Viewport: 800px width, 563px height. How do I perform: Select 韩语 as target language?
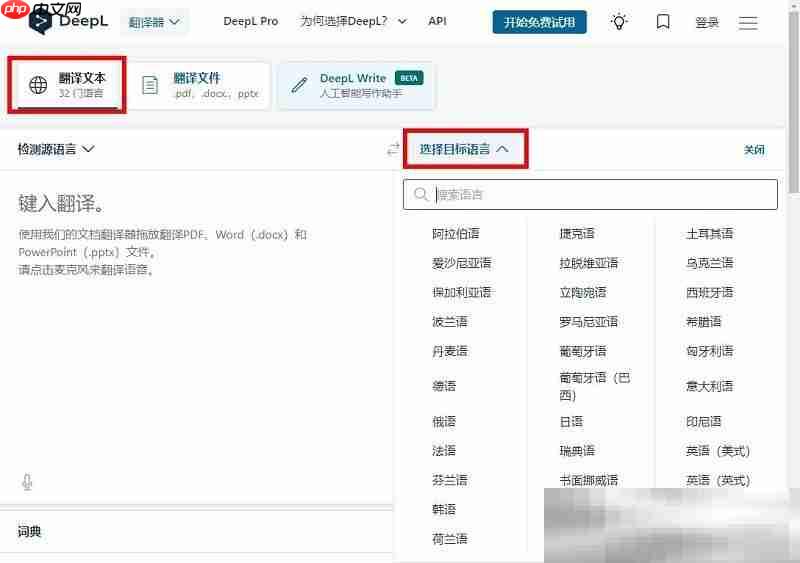[444, 509]
